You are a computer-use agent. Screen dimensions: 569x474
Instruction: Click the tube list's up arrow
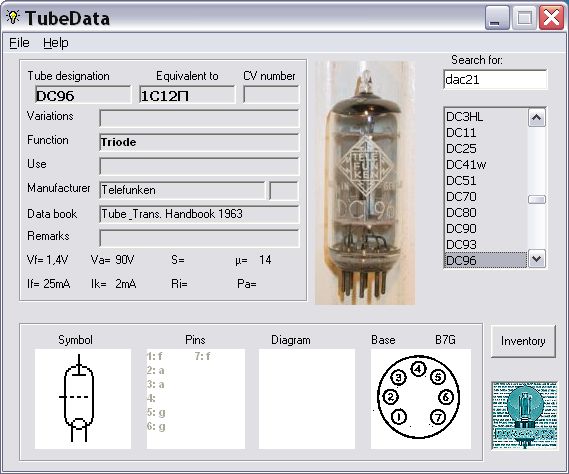pos(537,118)
